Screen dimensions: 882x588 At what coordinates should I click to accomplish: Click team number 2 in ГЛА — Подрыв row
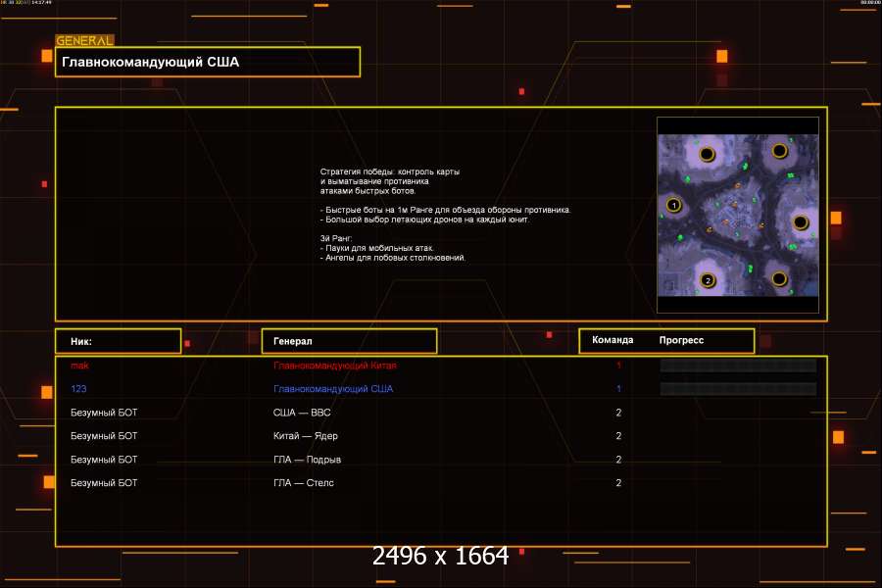618,460
